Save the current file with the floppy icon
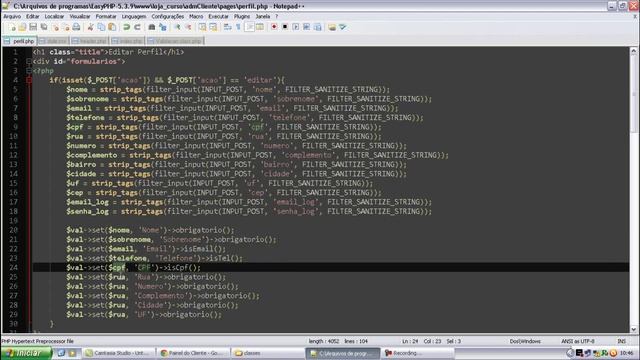The image size is (640, 360). click(33, 27)
